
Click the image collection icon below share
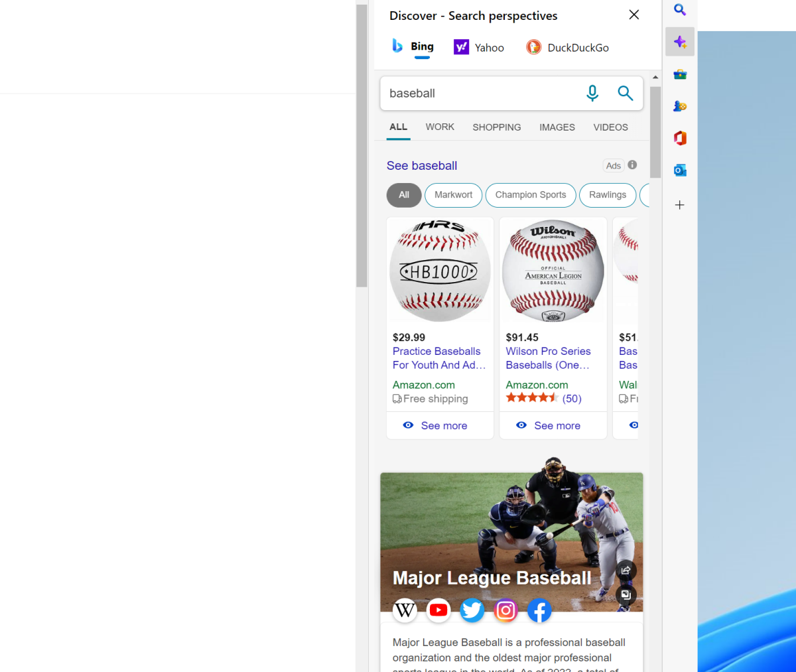(x=626, y=594)
